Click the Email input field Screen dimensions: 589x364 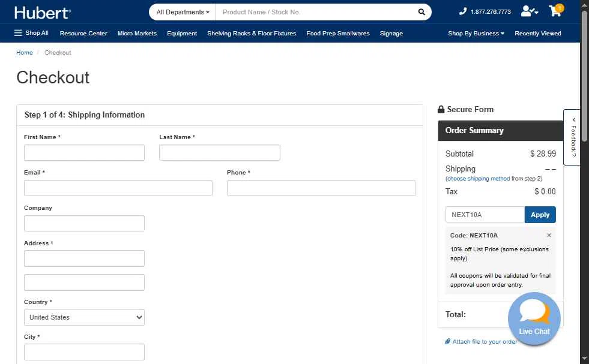(x=118, y=188)
